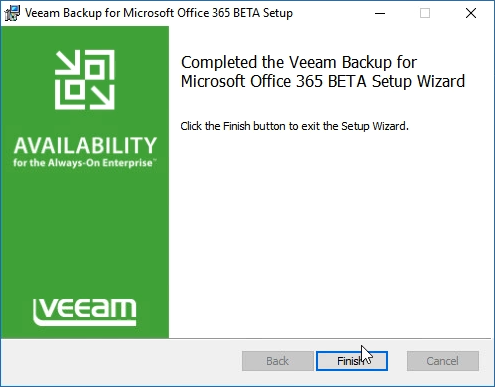Screen dimensions: 495x387
Task: Click the disabled maximize window button
Action: click(425, 13)
